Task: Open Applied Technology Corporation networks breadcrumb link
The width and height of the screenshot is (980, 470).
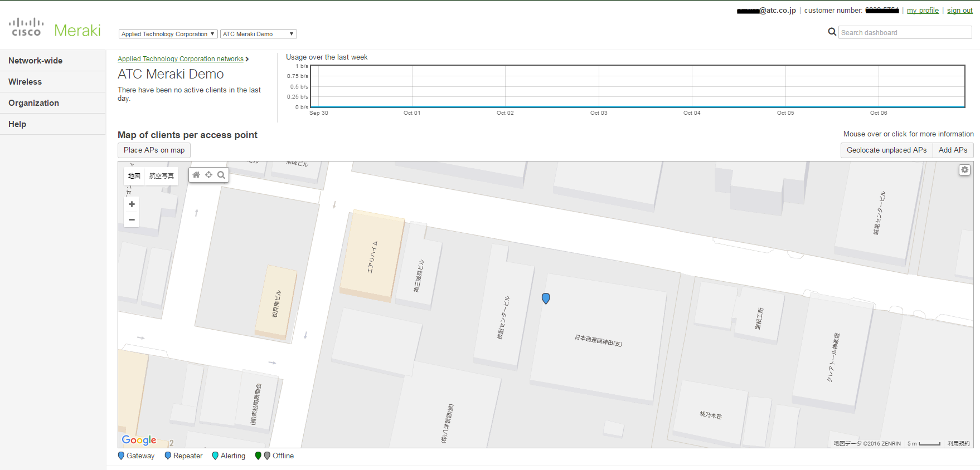Action: [181, 59]
